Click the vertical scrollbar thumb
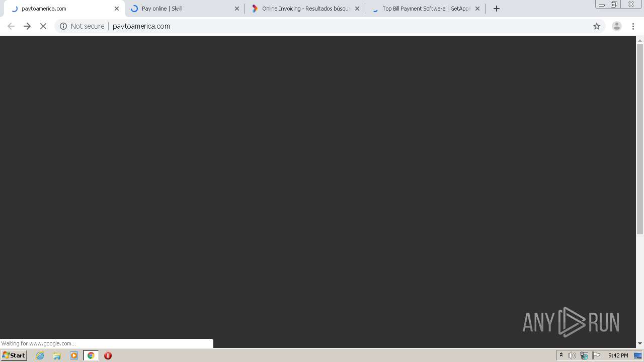This screenshot has width=644, height=362. [x=640, y=139]
